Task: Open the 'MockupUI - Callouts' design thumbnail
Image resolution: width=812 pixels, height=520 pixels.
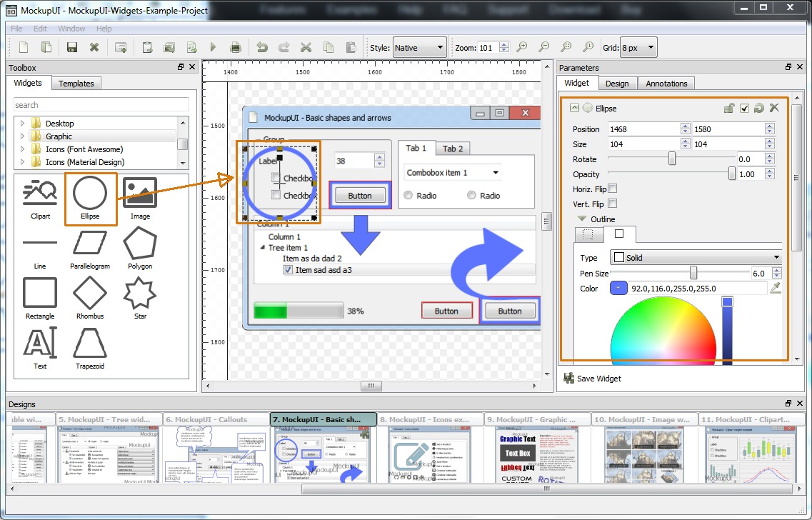Action: 216,449
